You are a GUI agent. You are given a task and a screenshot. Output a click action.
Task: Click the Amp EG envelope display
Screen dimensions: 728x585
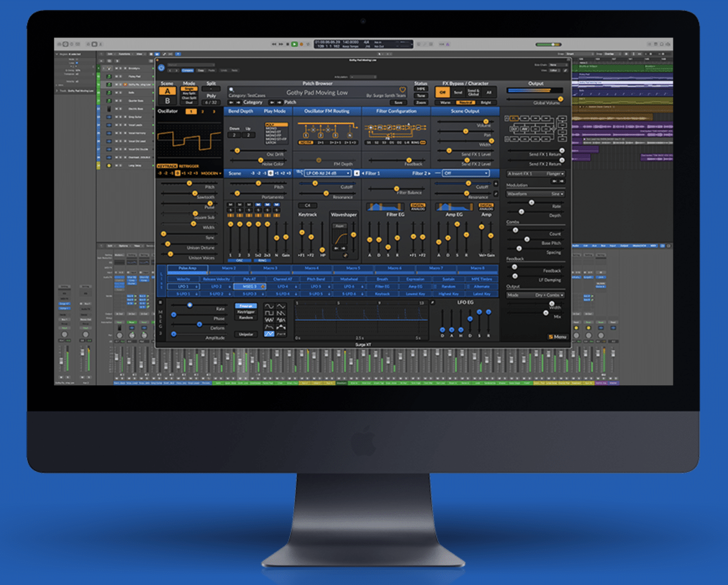pyautogui.click(x=455, y=207)
